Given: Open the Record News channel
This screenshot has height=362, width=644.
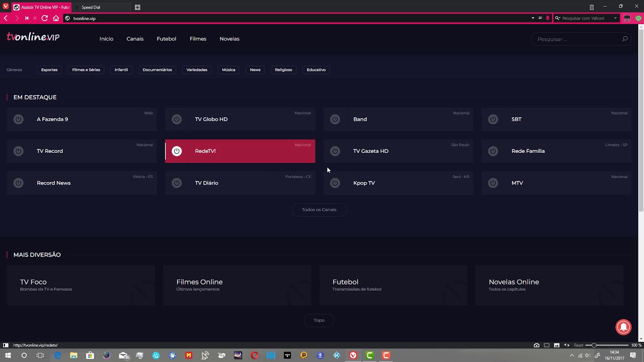Looking at the screenshot, I should [82, 183].
